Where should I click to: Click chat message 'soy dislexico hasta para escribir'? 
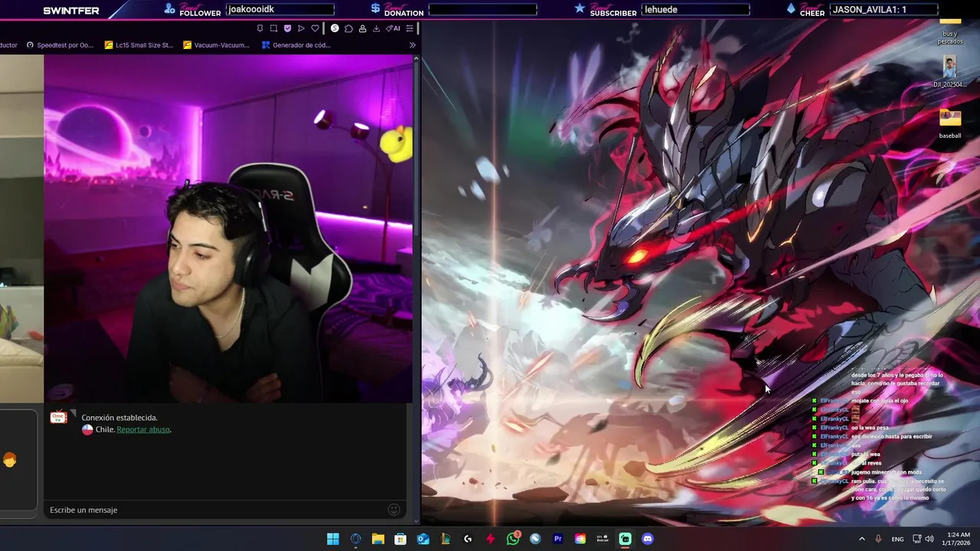click(891, 436)
